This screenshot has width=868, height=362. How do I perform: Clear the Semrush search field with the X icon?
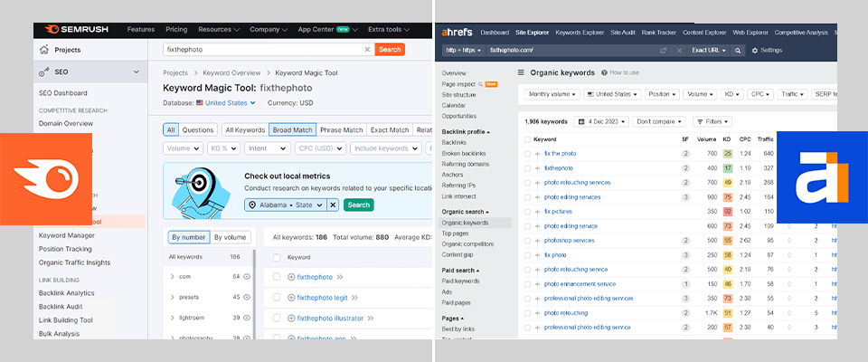pyautogui.click(x=367, y=50)
